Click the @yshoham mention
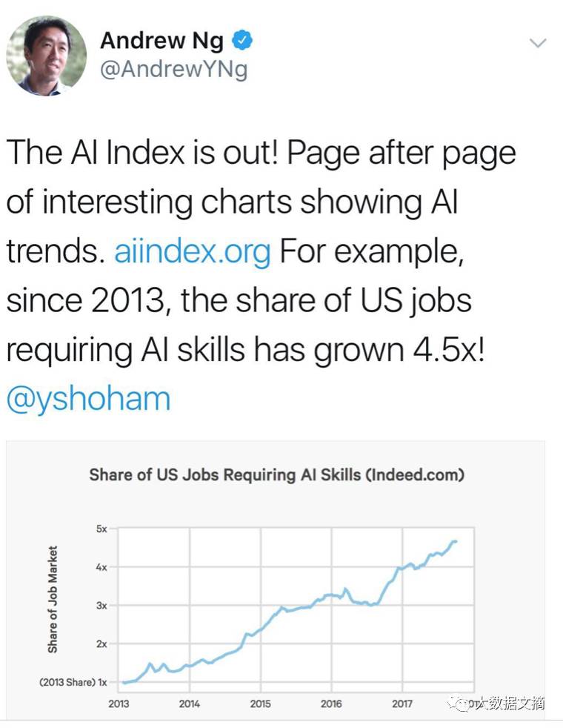This screenshot has width=563, height=728. (89, 399)
